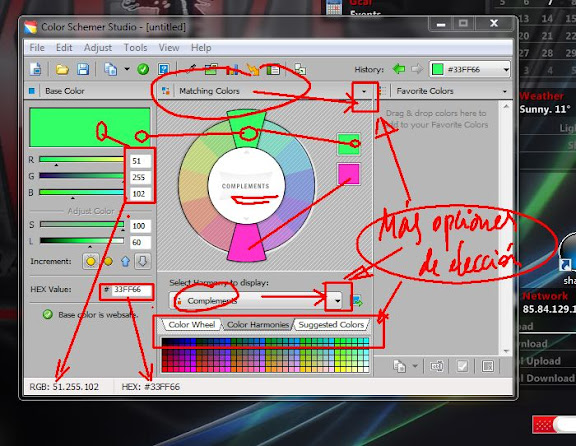Save using the floppy disk icon

pos(83,69)
